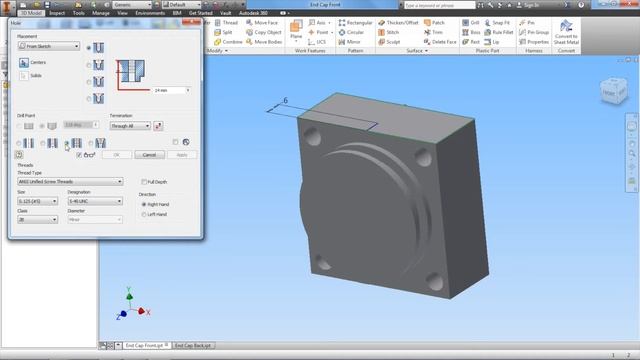640x360 pixels.
Task: Toggle the Full Depth checkbox
Action: 144,182
